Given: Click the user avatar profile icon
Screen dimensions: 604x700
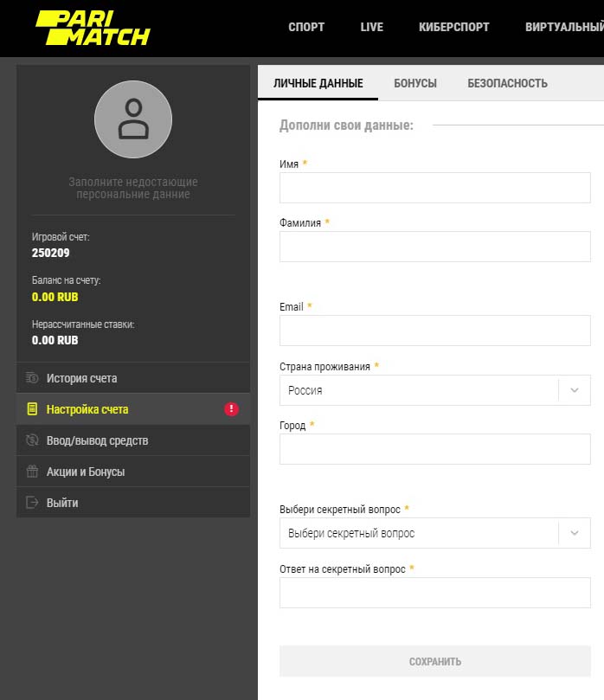Looking at the screenshot, I should pyautogui.click(x=133, y=119).
